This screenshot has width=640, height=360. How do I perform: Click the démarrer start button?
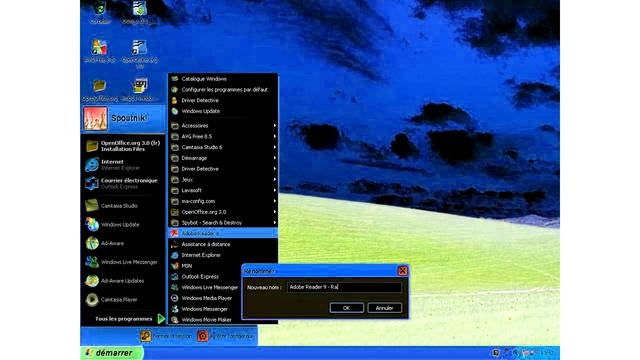[x=112, y=353]
